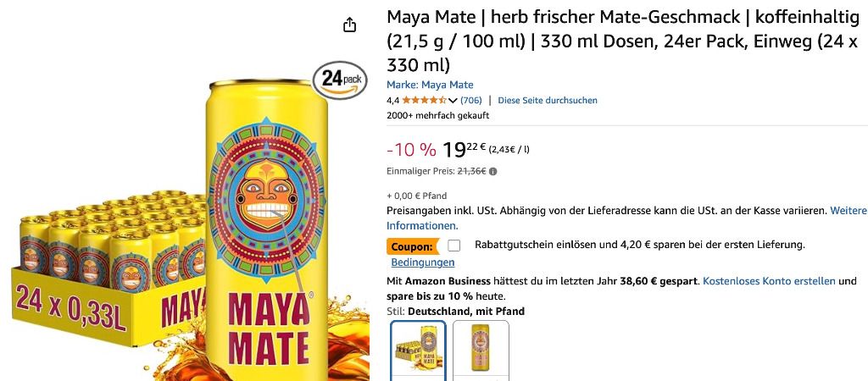Screen dimensions: 868x381
Task: Open the Marke: Maya Mate brand link
Action: pos(430,85)
